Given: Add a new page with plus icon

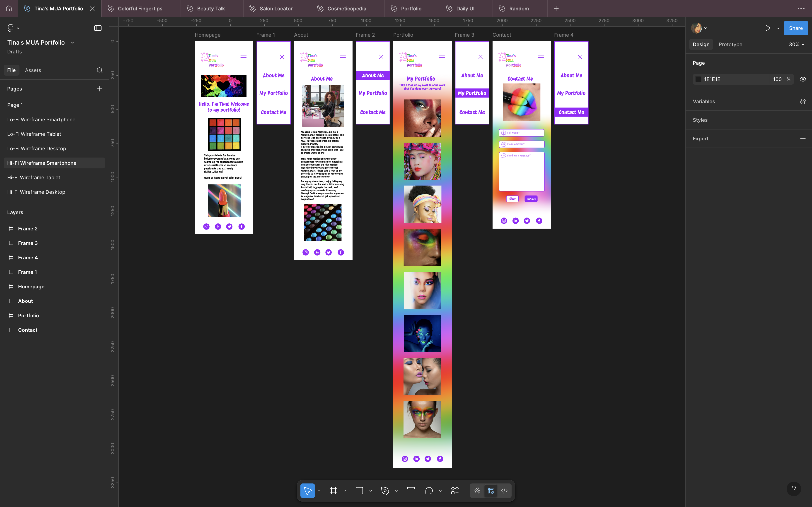Looking at the screenshot, I should [x=100, y=89].
